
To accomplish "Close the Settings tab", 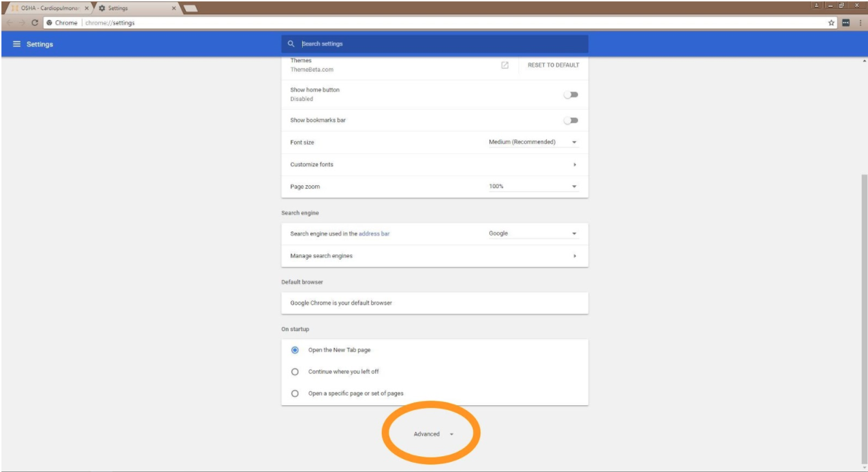I will coord(174,8).
